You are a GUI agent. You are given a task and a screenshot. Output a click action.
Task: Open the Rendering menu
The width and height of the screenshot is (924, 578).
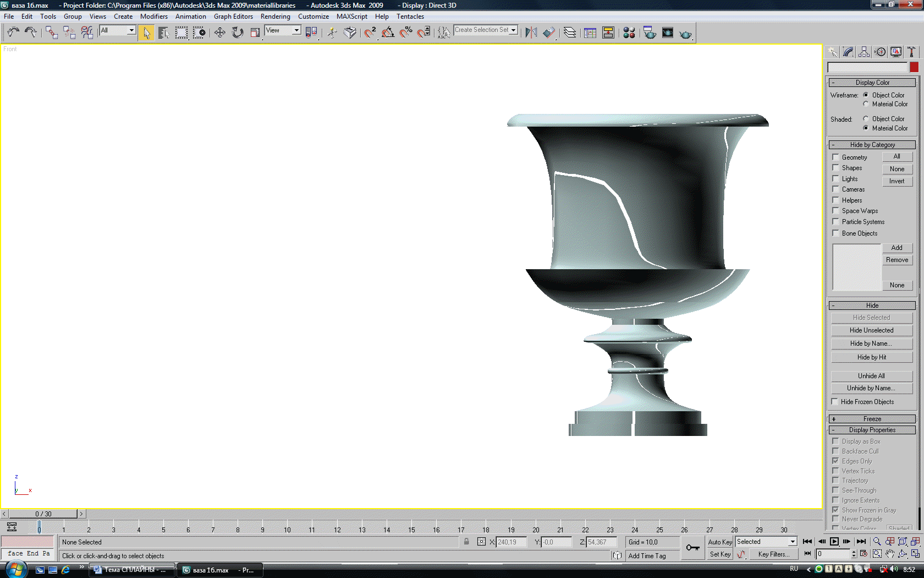[275, 17]
